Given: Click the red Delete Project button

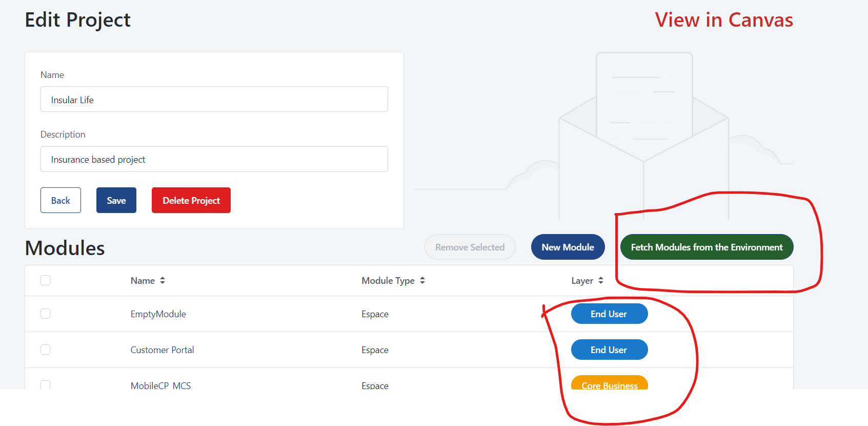Looking at the screenshot, I should [191, 200].
